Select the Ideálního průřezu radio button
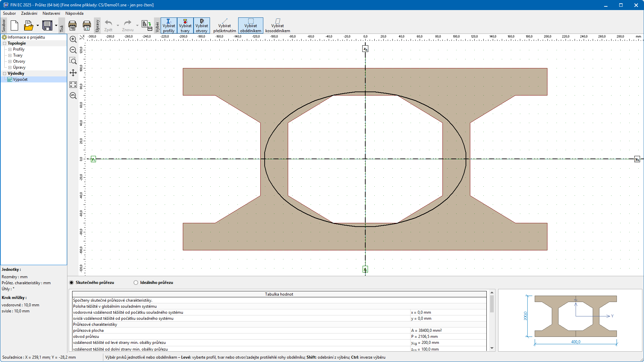Screen dimensions: 644x362 click(x=136, y=283)
